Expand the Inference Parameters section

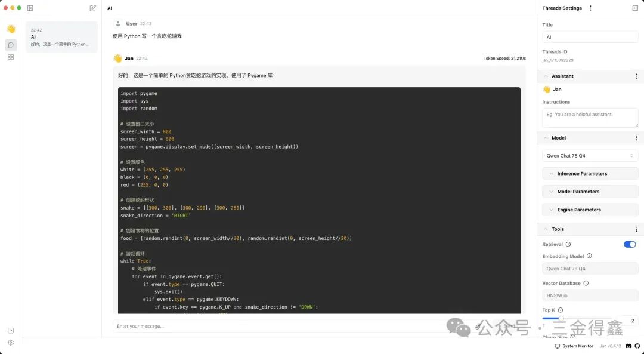coord(590,174)
